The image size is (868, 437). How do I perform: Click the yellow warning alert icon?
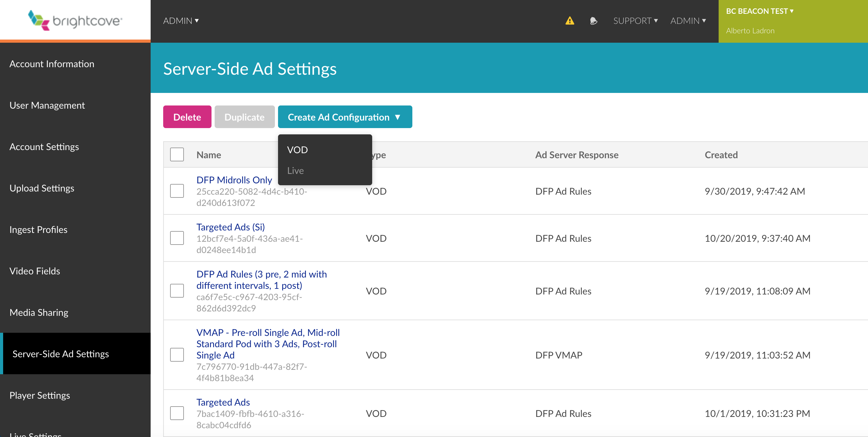pos(570,21)
